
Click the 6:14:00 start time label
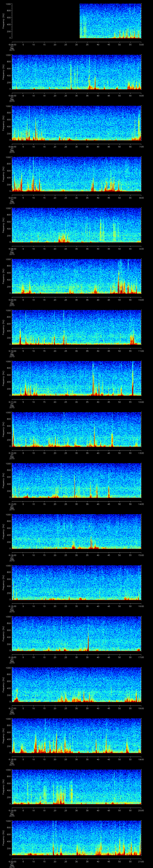pos(12,555)
